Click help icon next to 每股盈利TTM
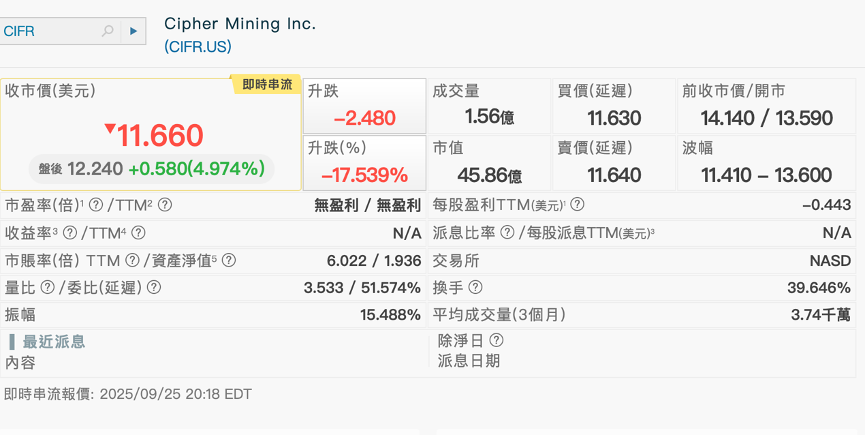Image resolution: width=866 pixels, height=435 pixels. pyautogui.click(x=577, y=205)
